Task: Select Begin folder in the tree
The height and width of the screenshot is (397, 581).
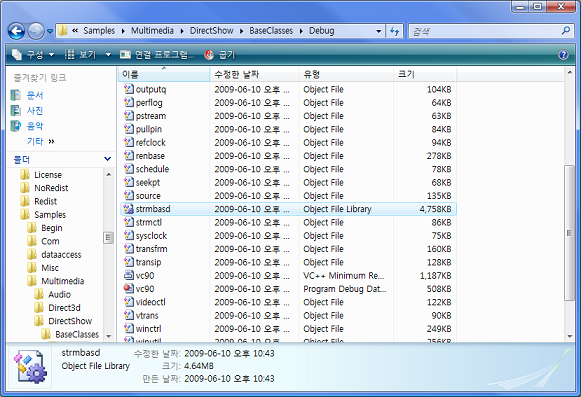Action: (45, 228)
